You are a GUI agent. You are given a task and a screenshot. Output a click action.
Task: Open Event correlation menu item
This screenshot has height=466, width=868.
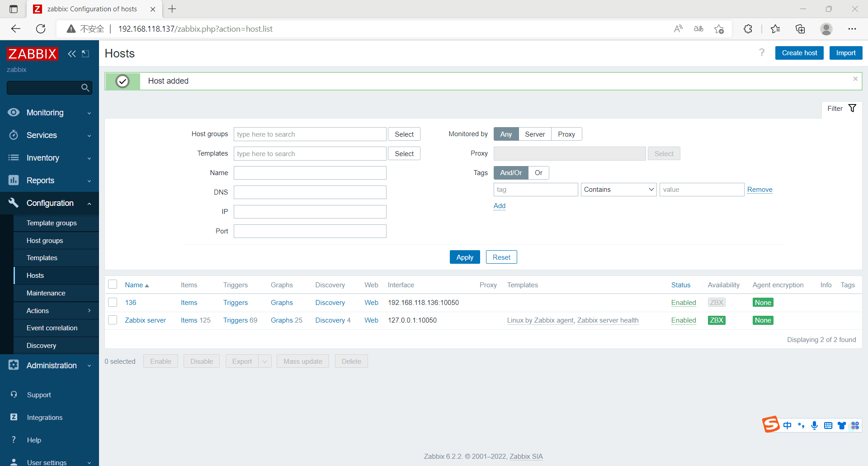click(52, 328)
